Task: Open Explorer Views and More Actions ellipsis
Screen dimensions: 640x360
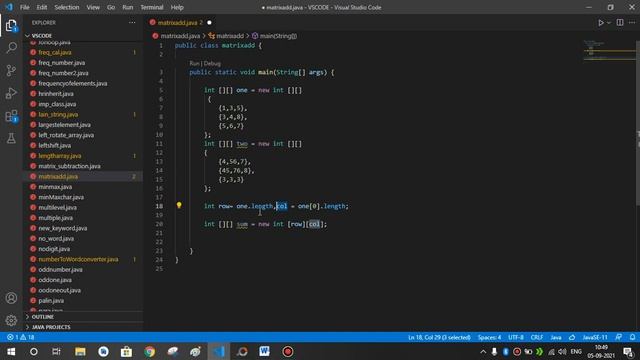Action: pyautogui.click(x=132, y=23)
